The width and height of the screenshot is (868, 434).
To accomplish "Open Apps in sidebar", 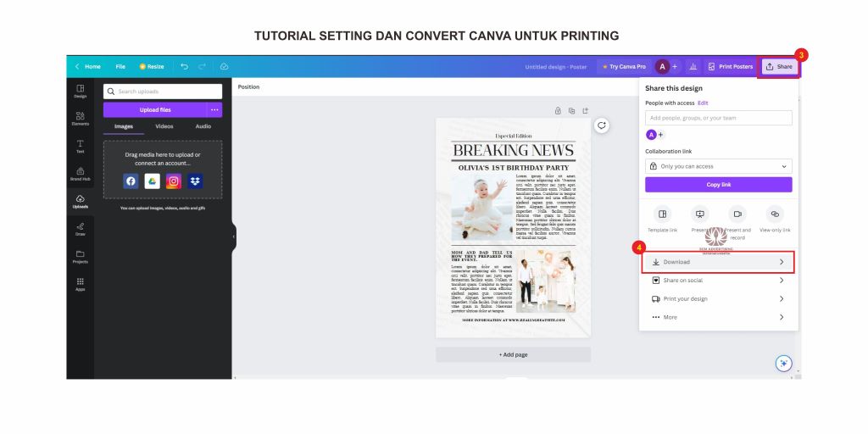I will click(81, 285).
